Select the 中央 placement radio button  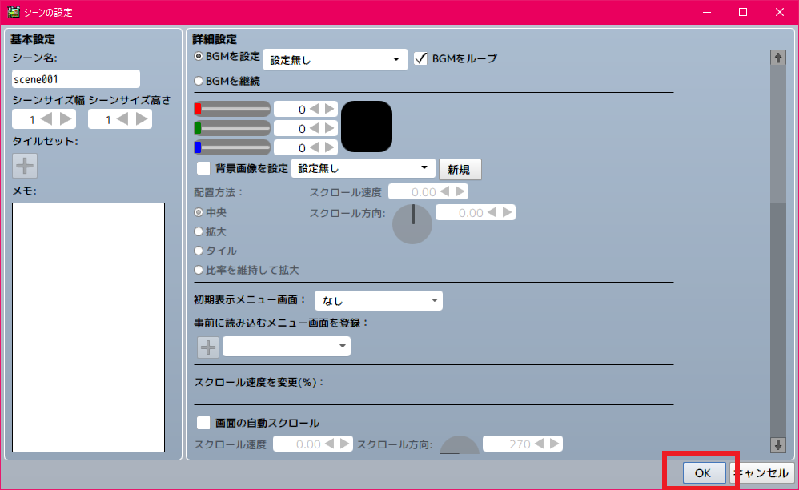[x=199, y=212]
